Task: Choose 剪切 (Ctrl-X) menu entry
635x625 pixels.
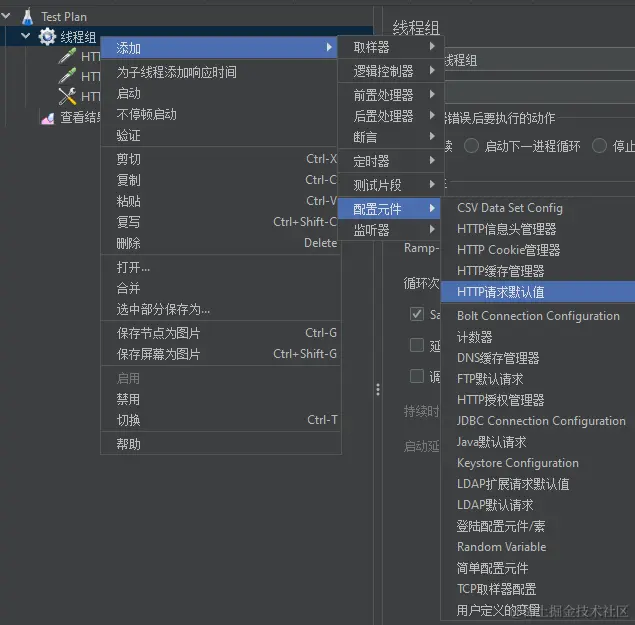Action: [219, 159]
